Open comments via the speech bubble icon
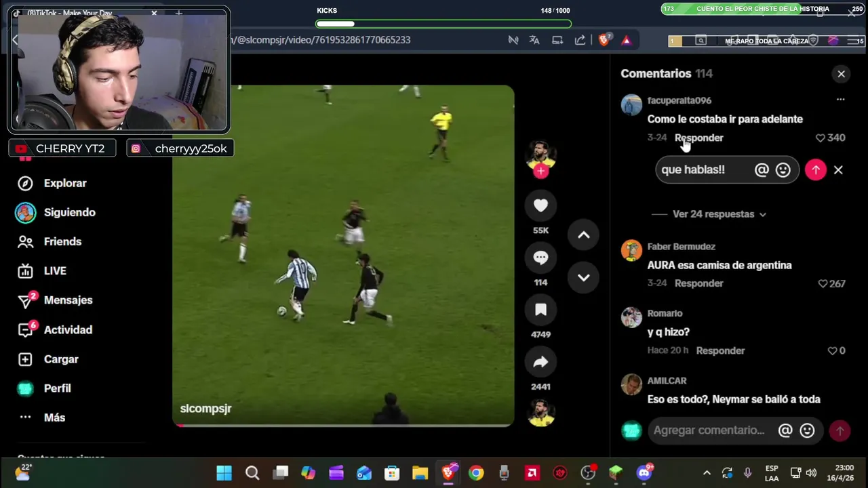Screen dimensions: 868x488 [540, 258]
